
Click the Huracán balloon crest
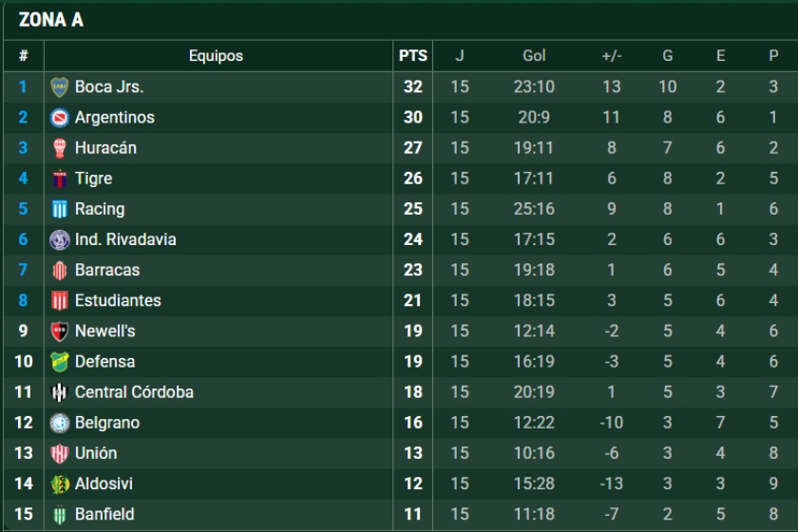(60, 148)
